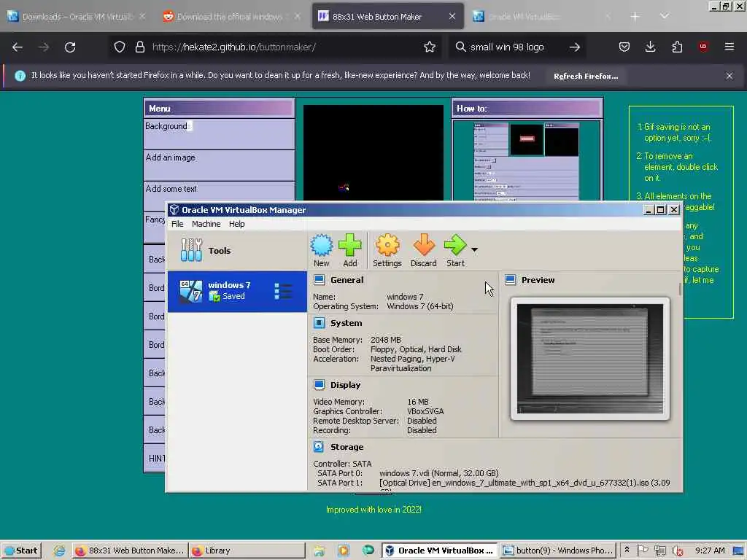Select the windows 7 virtual machine
747x560 pixels.
[x=237, y=292]
